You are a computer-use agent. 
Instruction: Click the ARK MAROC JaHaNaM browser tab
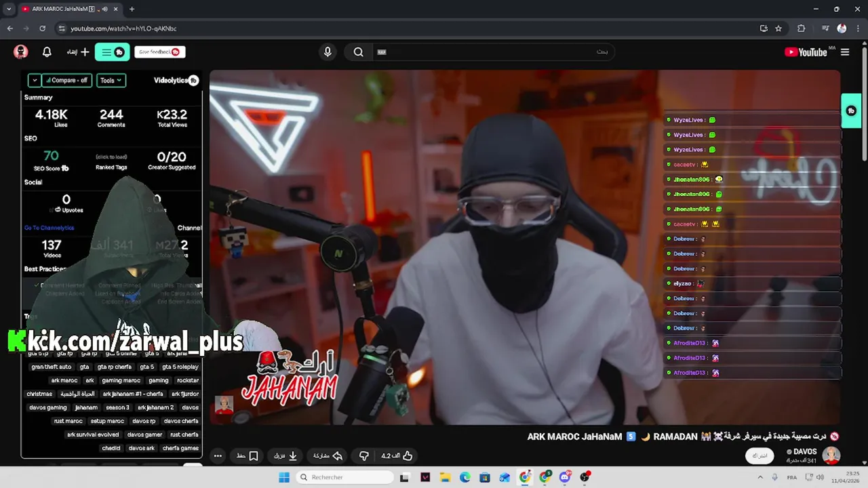click(x=69, y=9)
